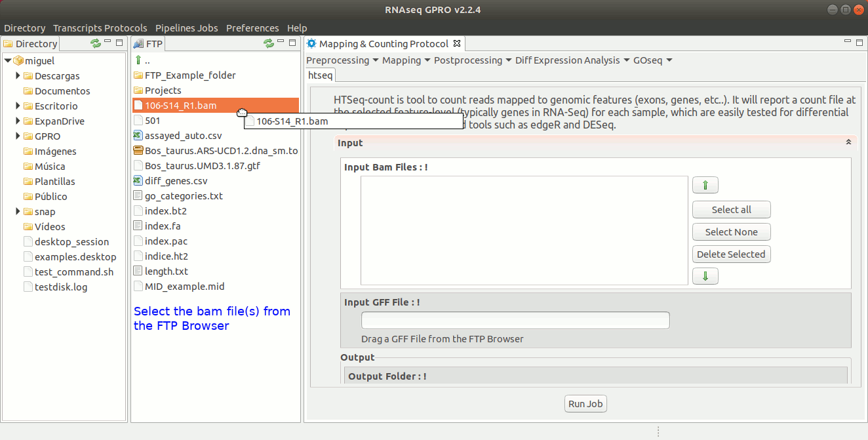Expand the GPRO folder in tree
The image size is (868, 440).
click(x=18, y=136)
